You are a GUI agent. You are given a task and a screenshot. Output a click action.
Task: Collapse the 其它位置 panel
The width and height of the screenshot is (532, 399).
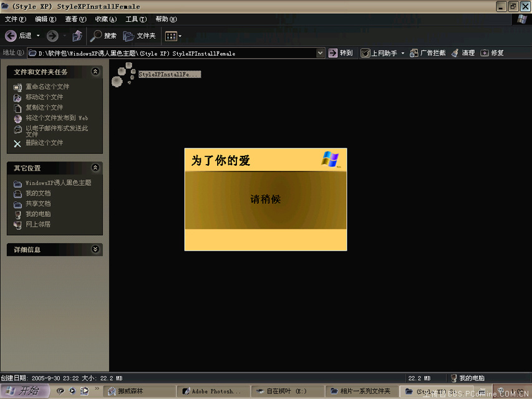tap(95, 168)
